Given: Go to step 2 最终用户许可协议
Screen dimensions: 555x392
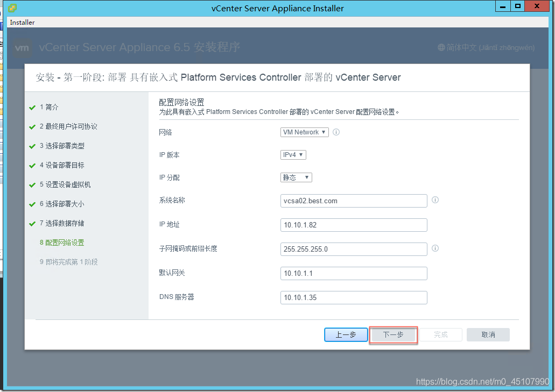Looking at the screenshot, I should (x=68, y=126).
